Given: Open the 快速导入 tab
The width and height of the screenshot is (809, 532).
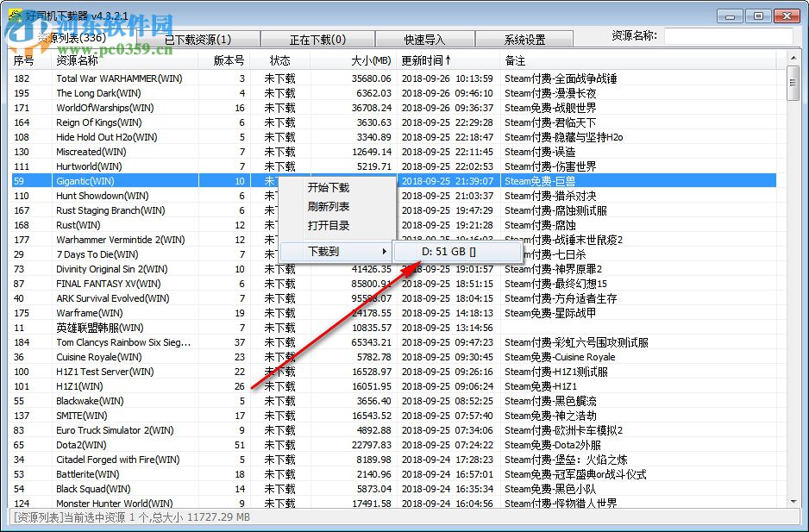Looking at the screenshot, I should tap(425, 39).
